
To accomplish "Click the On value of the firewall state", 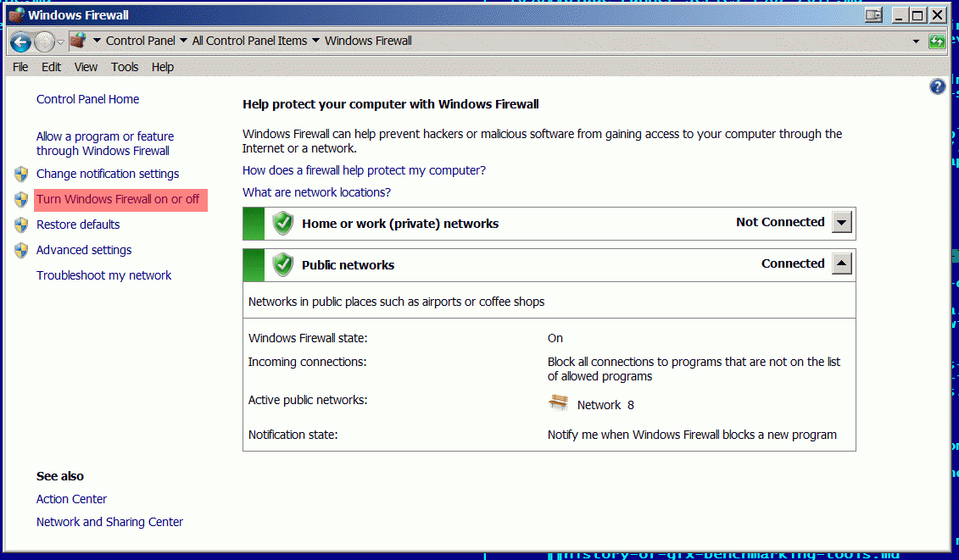I will (555, 338).
